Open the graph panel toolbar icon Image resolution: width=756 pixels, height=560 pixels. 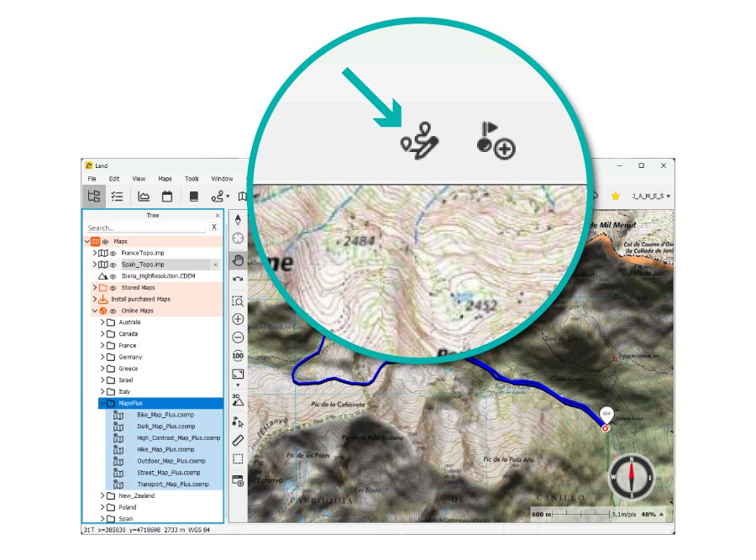[143, 196]
